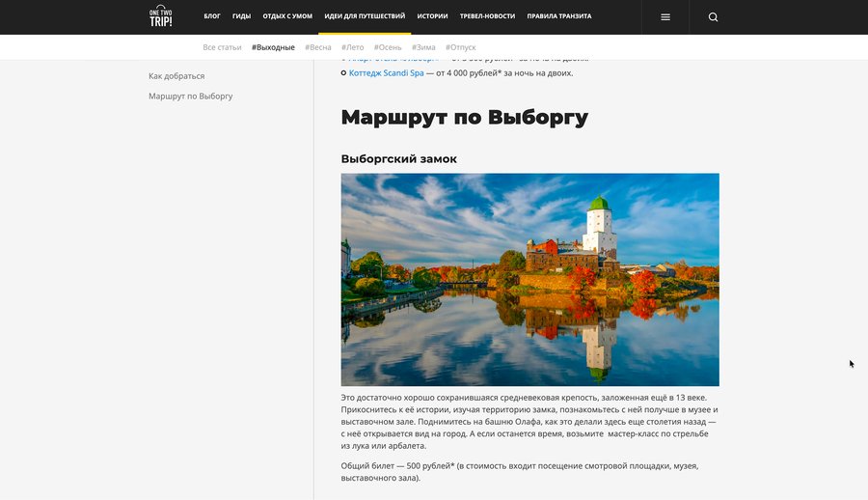
Task: Open the БЛОГ menu item
Action: (212, 16)
